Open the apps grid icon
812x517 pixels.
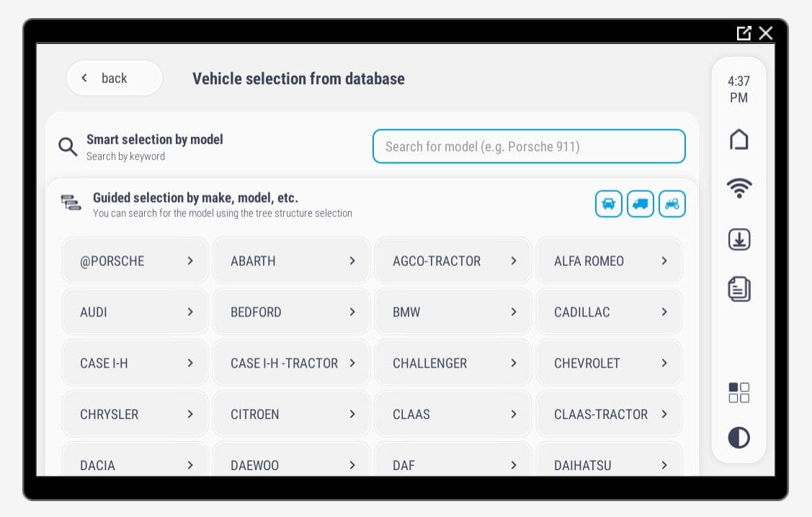[739, 393]
